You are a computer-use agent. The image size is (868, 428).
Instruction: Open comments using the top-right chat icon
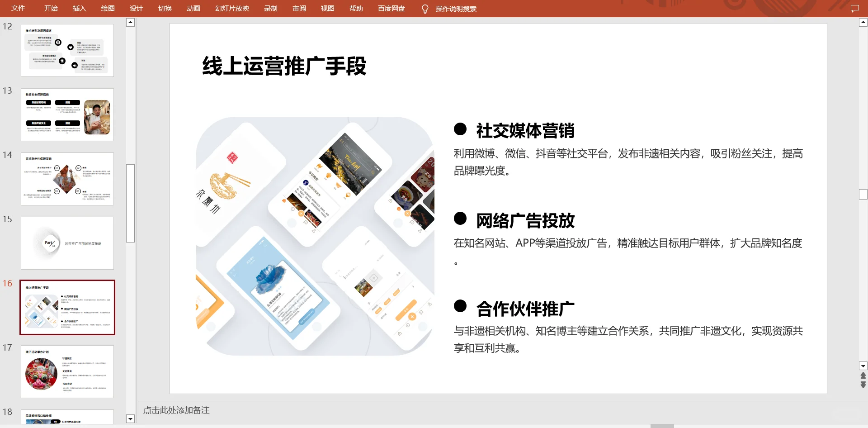click(855, 8)
